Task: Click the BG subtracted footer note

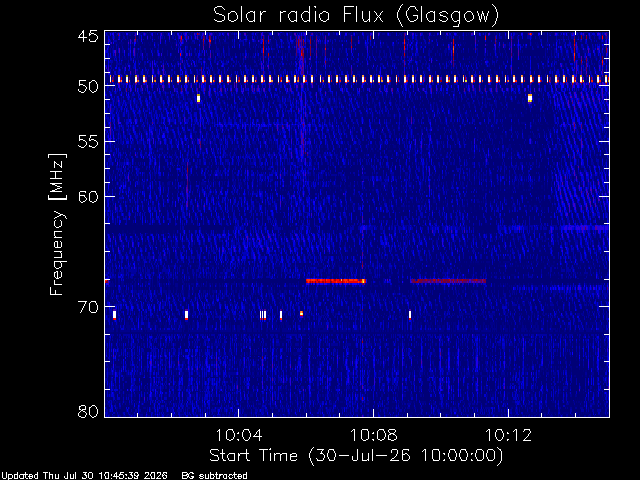Action: (214, 476)
